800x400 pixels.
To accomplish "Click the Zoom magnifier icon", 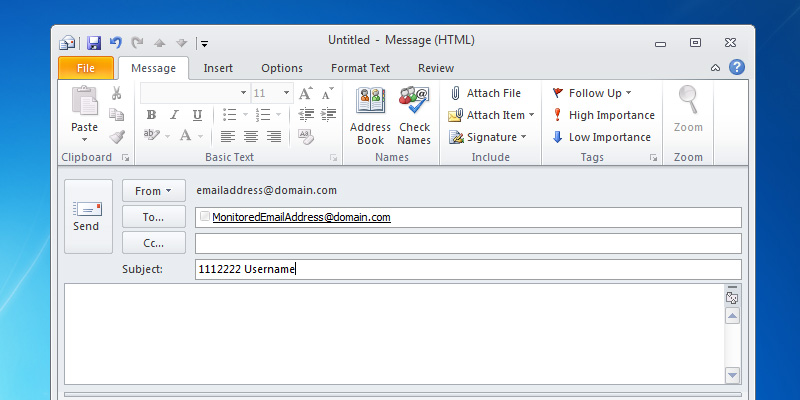I will point(688,103).
